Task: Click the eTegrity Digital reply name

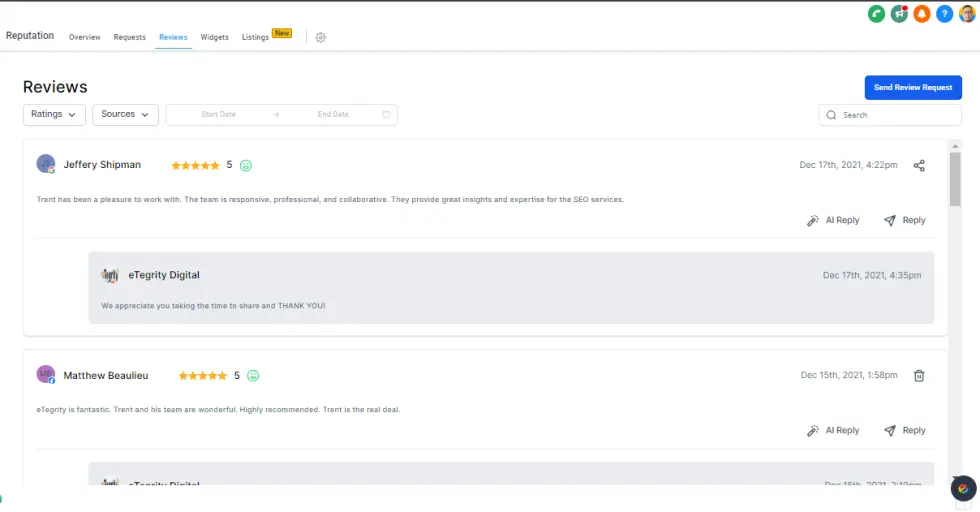Action: tap(164, 275)
